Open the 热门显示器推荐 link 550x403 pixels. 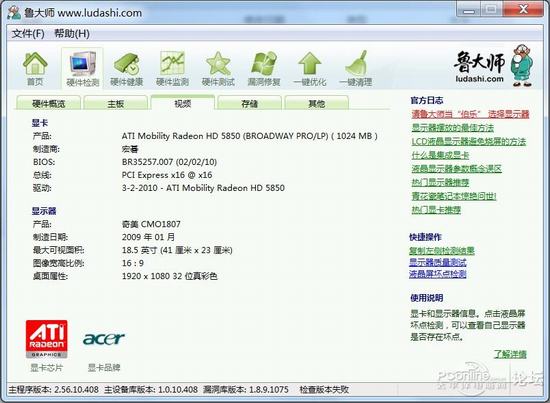[440, 182]
